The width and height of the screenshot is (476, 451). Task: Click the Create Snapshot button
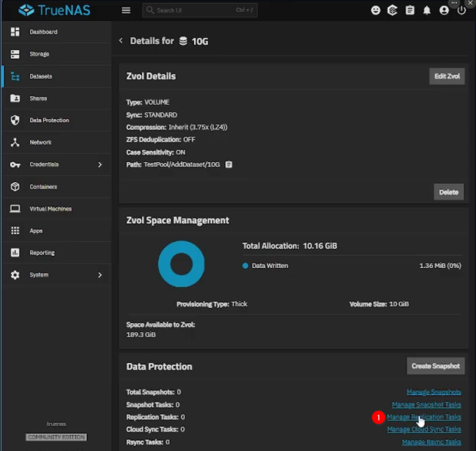(435, 366)
